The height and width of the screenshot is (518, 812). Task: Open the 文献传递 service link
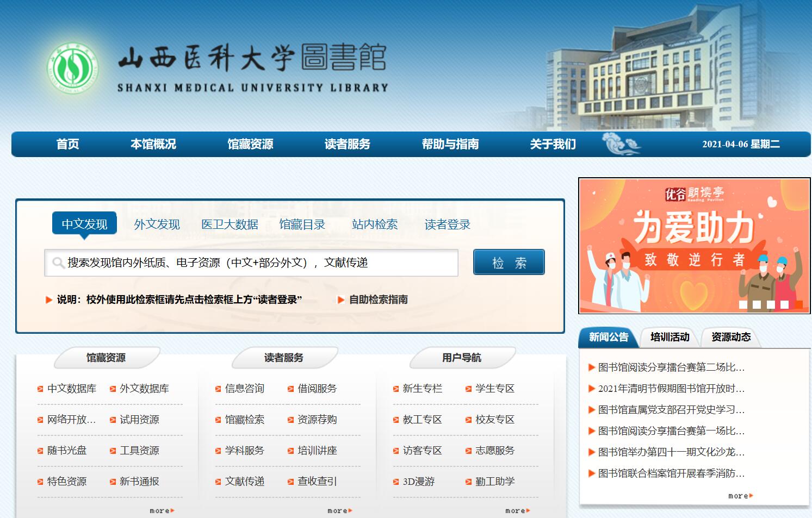pos(244,482)
